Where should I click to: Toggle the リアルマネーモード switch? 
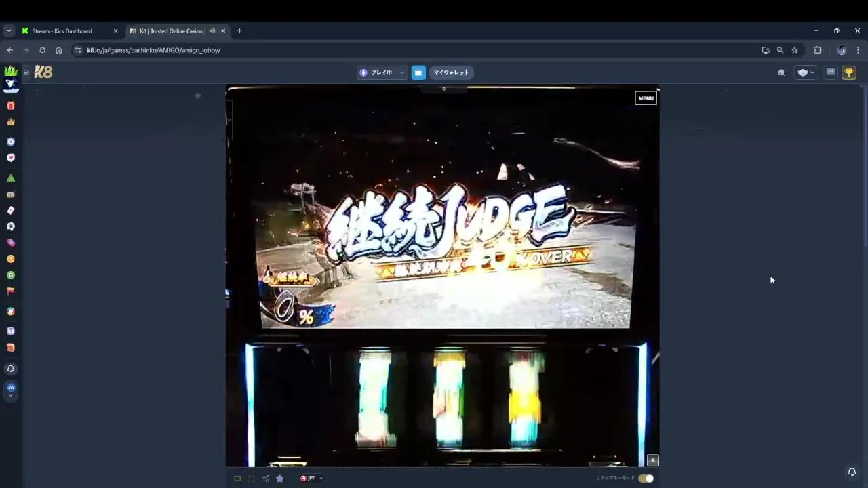pos(646,479)
